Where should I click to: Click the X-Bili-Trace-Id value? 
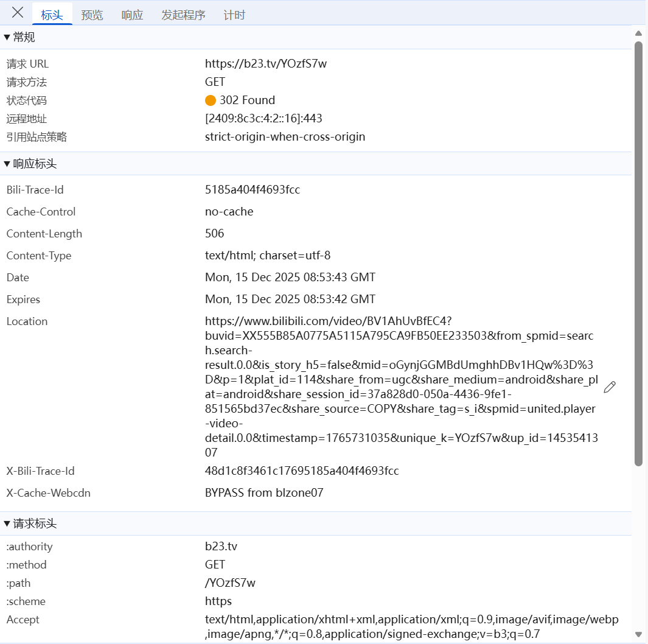(302, 471)
